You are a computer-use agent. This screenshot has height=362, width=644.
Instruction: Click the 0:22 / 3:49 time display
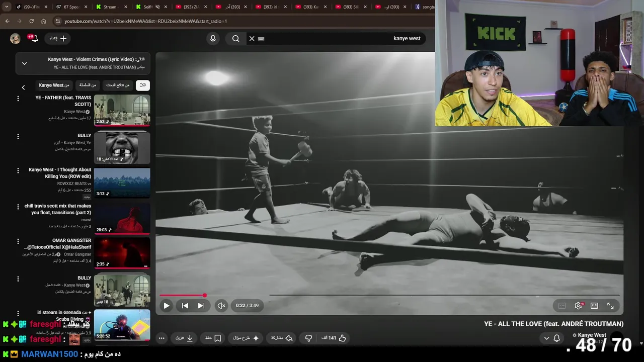point(247,306)
